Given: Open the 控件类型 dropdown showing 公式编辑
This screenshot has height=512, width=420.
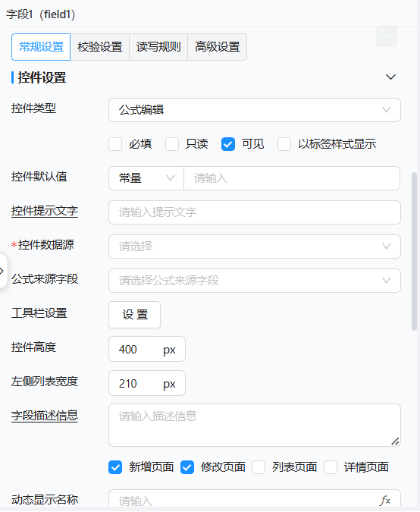Looking at the screenshot, I should tap(255, 110).
